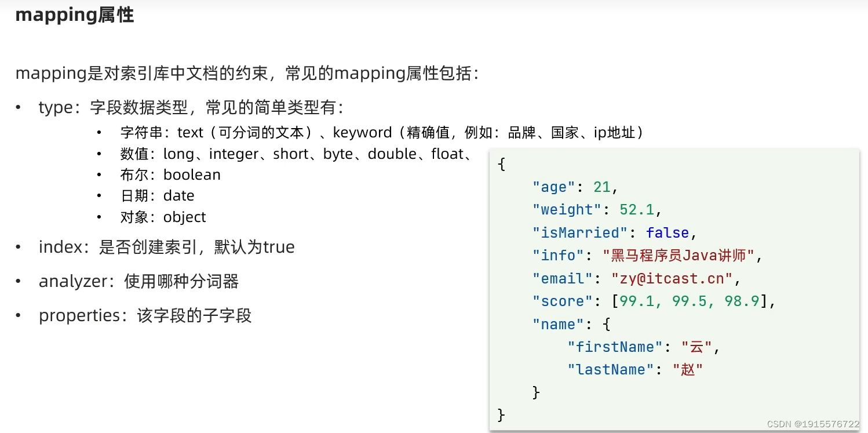Click the word "double" in the 数值 line
This screenshot has width=868, height=433.
point(392,154)
